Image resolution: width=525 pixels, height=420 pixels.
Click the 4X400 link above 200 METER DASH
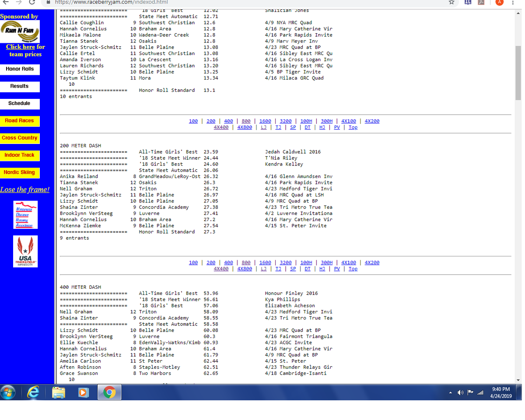(221, 127)
